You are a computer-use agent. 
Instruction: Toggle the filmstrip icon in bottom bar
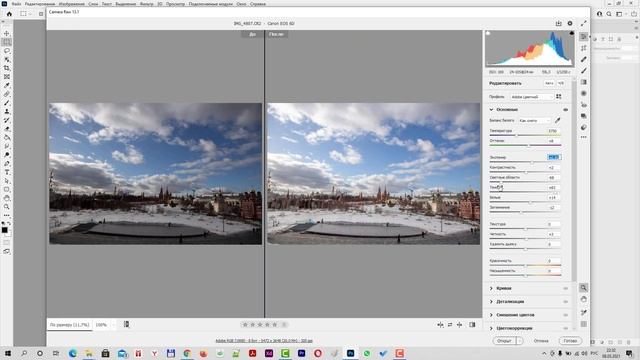pyautogui.click(x=127, y=324)
